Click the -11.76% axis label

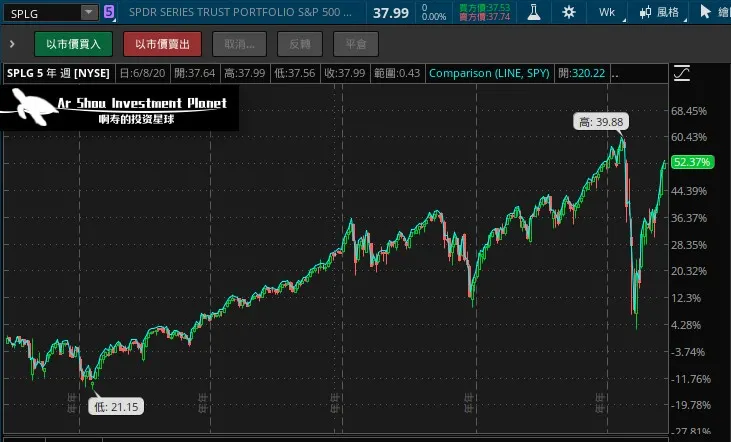click(x=690, y=379)
